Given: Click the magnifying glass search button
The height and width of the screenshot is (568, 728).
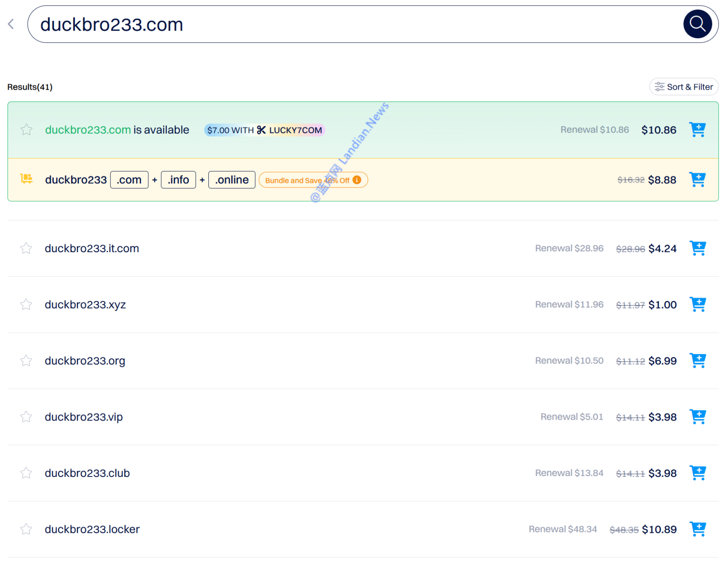Looking at the screenshot, I should 697,24.
